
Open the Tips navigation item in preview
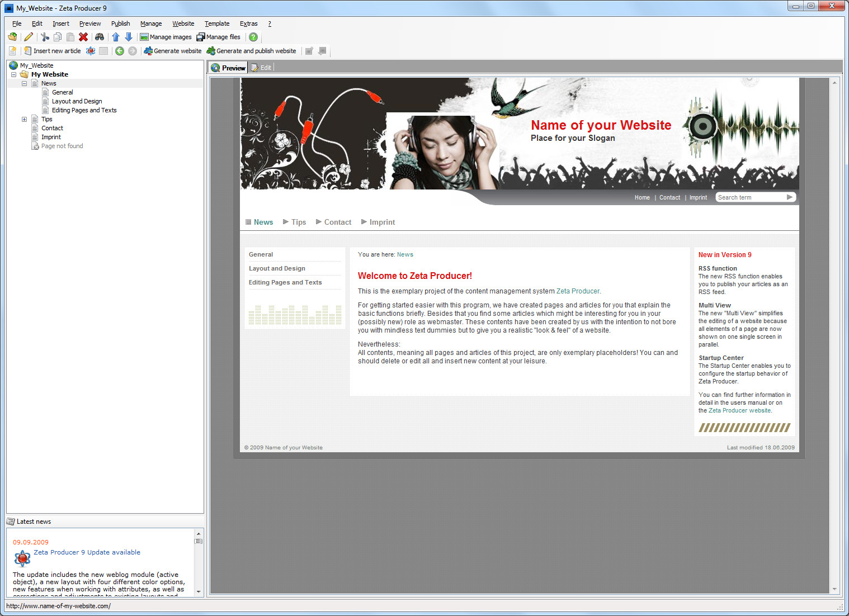(295, 222)
